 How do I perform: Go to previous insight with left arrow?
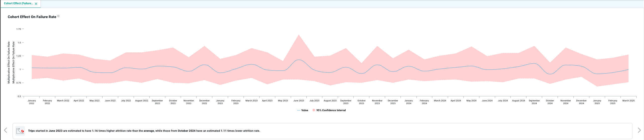(x=6, y=130)
